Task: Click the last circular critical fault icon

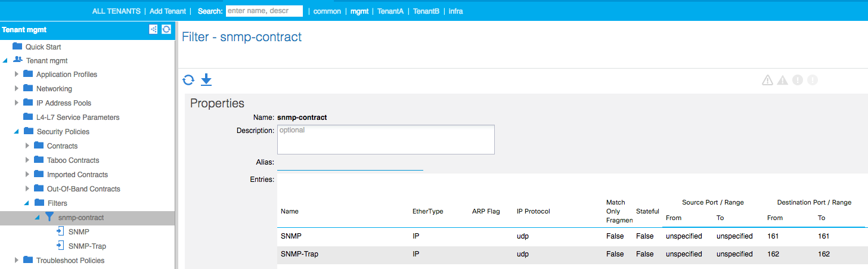Action: [x=812, y=80]
